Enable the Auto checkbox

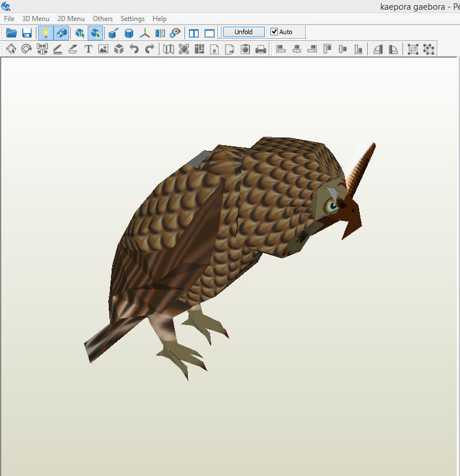pos(274,32)
